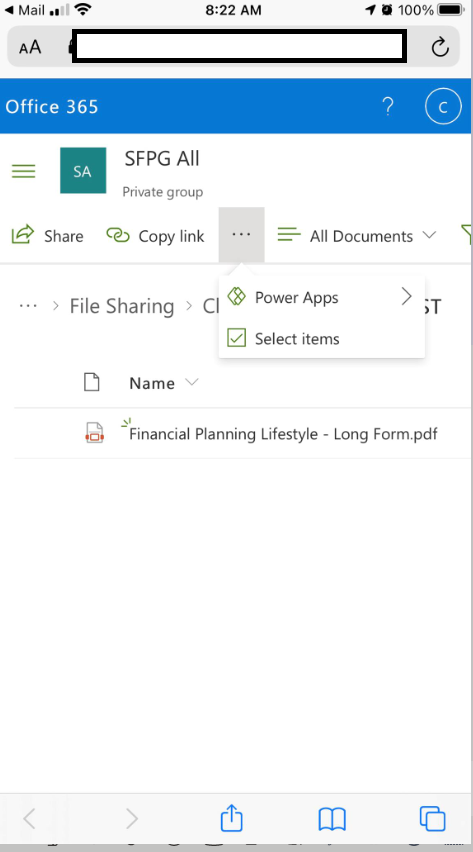Open the SFPG All site title
Viewport: 473px width, 852px height.
pos(162,159)
